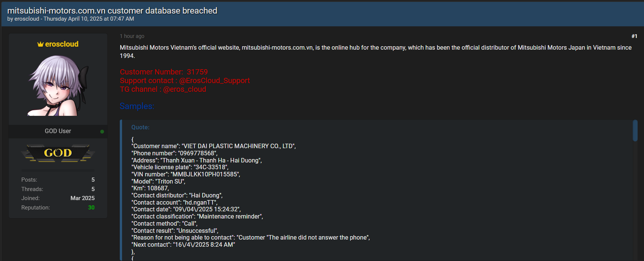644x261 pixels.
Task: Click the Posts count value
Action: pos(93,180)
